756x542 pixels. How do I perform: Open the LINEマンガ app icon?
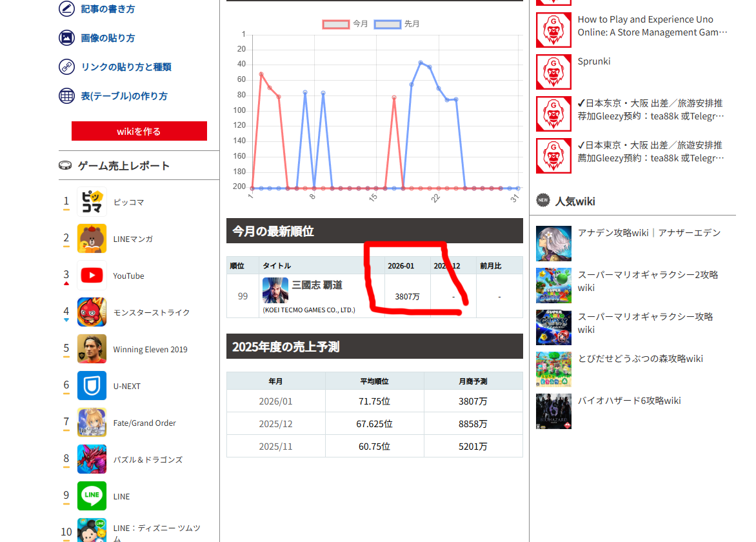(x=92, y=239)
